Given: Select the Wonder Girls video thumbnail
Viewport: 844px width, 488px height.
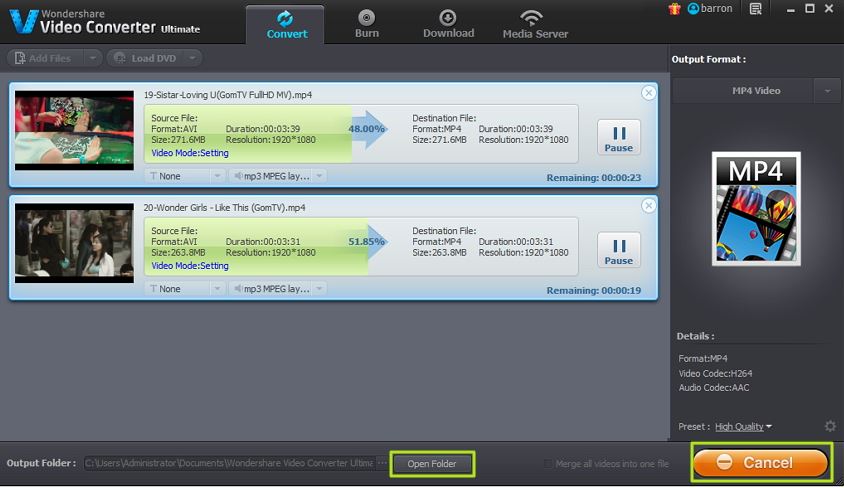Looking at the screenshot, I should click(x=74, y=243).
